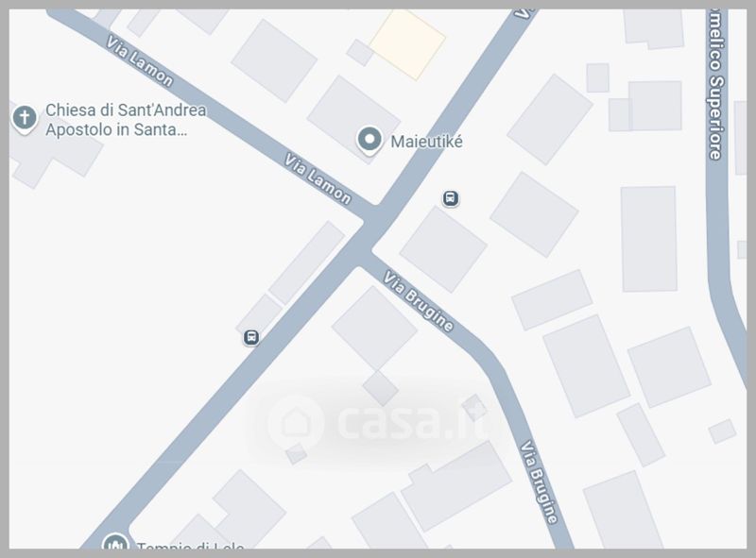Select the bus stop icon near Maieutiké
This screenshot has height=558, width=756.
click(x=451, y=198)
